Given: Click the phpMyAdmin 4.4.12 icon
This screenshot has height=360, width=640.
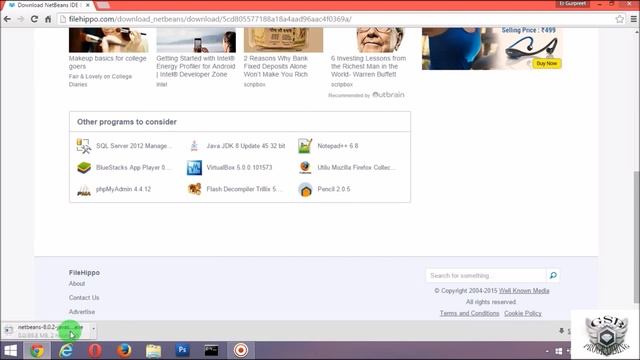Looking at the screenshot, I should (84, 189).
